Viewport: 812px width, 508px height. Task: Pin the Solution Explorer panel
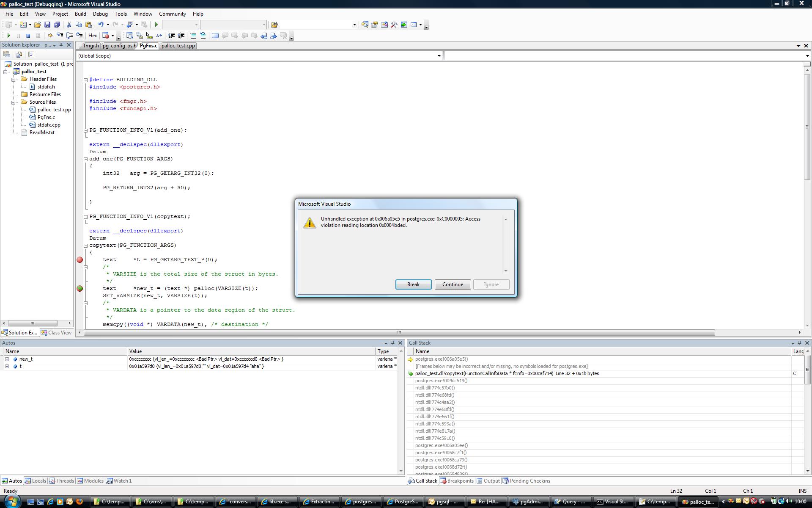coord(61,45)
